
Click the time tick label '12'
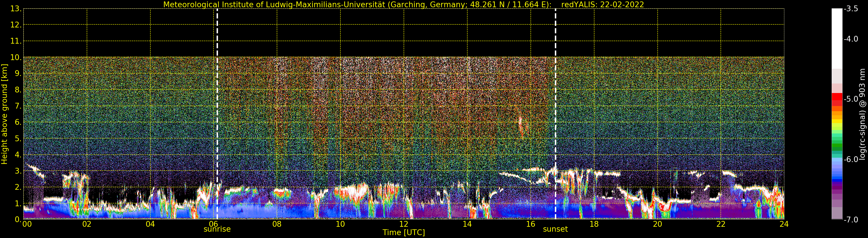pyautogui.click(x=404, y=224)
